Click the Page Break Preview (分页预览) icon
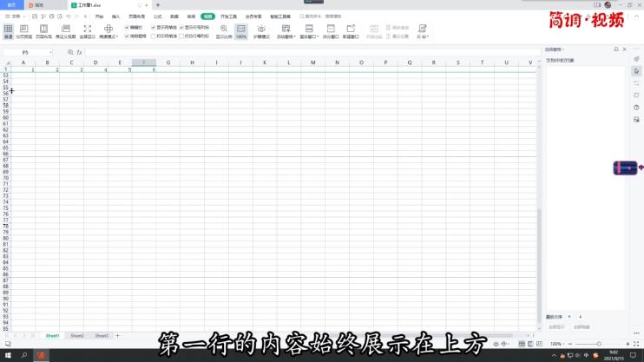The width and height of the screenshot is (644, 362). pyautogui.click(x=24, y=31)
